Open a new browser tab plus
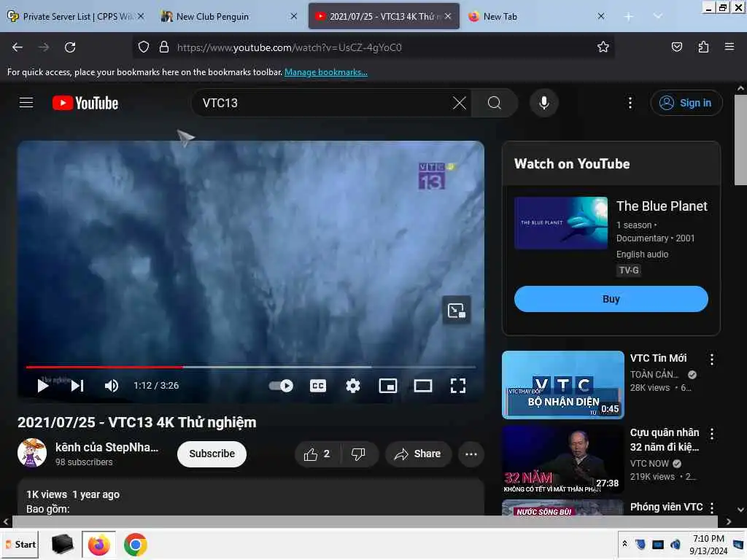 point(628,17)
